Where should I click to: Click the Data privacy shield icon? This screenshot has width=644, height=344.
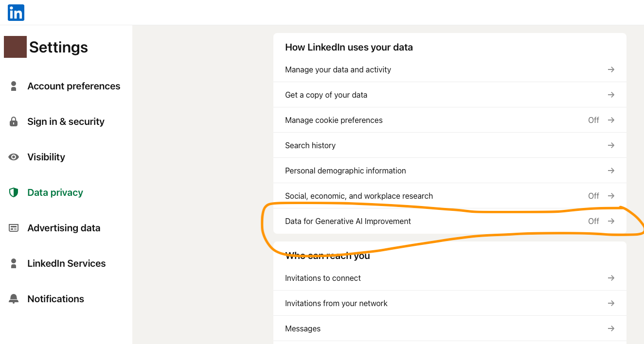coord(14,192)
